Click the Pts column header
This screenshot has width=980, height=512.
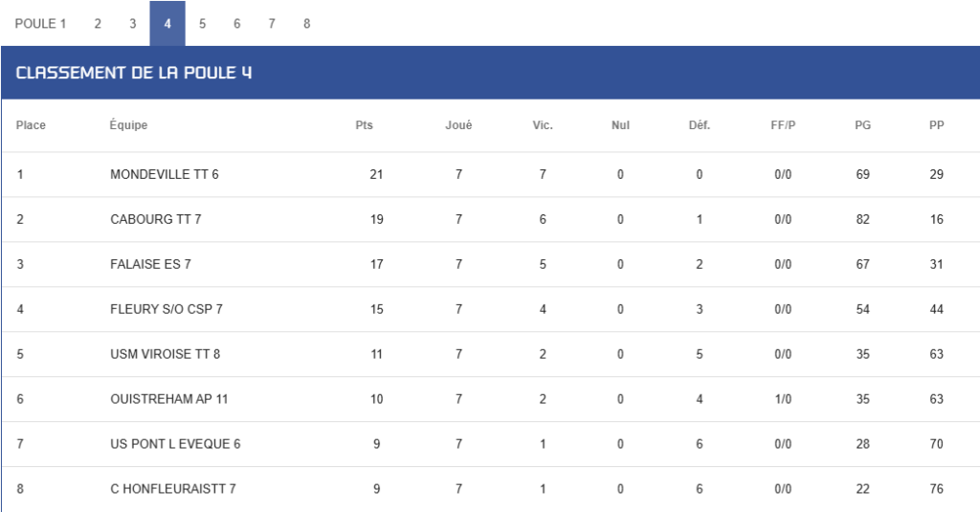[365, 125]
